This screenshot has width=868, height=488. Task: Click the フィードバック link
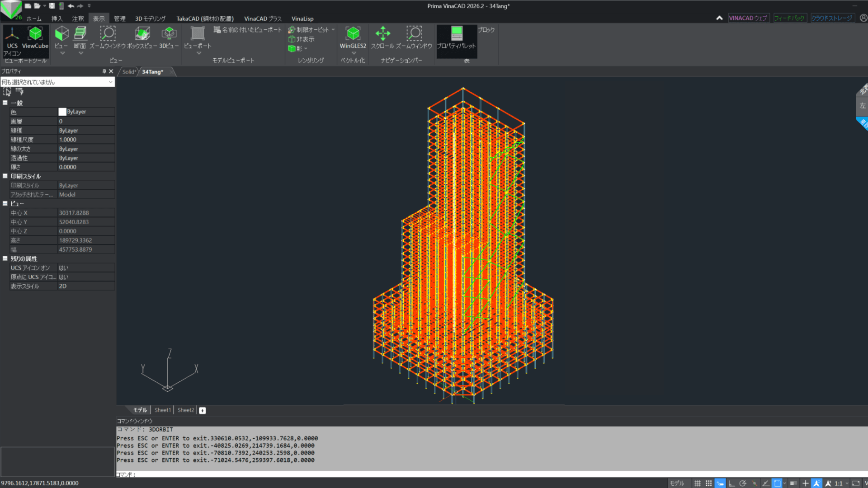(789, 18)
